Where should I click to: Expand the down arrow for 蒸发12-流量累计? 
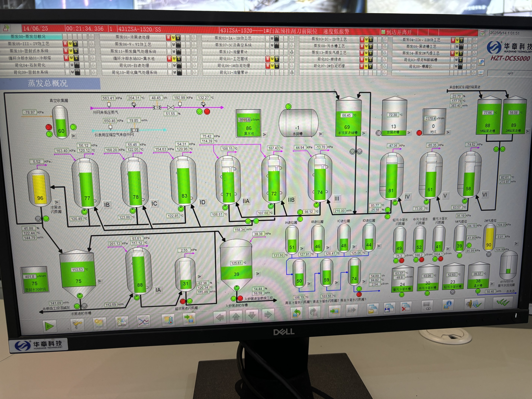point(292,52)
